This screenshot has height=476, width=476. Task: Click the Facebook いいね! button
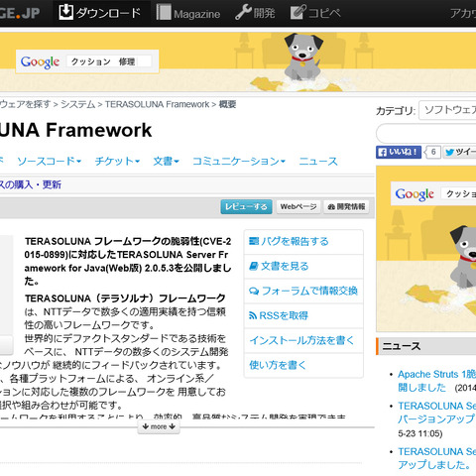coord(399,152)
